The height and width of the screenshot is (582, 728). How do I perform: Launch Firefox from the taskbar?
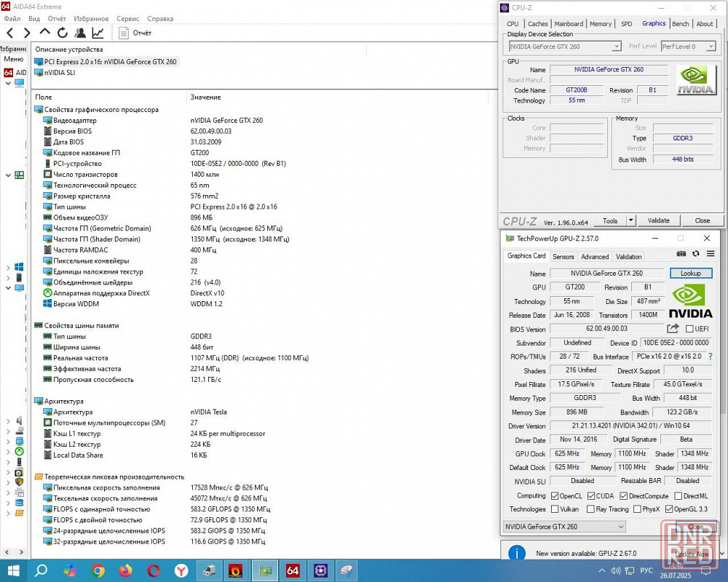[x=125, y=570]
